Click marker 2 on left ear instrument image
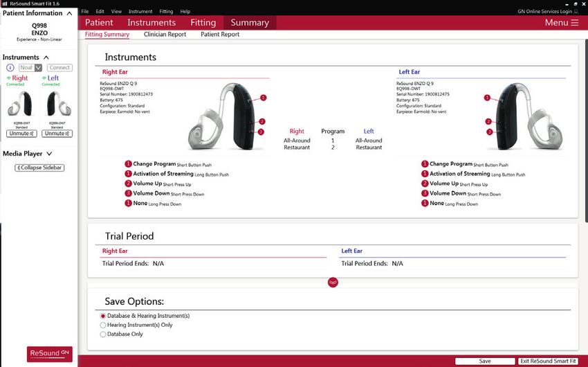Viewport: 588px width, 367px height. [488, 122]
